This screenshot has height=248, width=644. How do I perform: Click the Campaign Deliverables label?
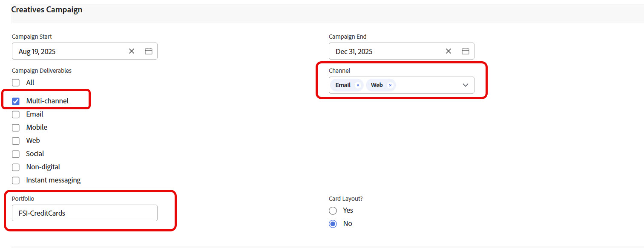(42, 71)
